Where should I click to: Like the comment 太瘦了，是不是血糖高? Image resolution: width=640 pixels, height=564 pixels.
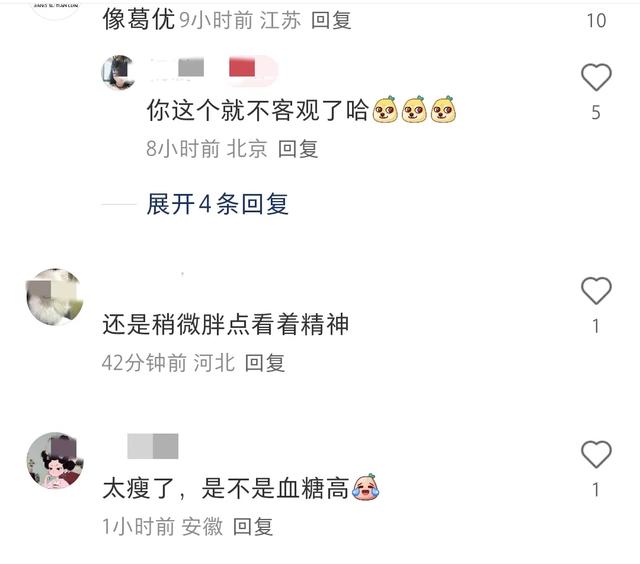[x=596, y=454]
